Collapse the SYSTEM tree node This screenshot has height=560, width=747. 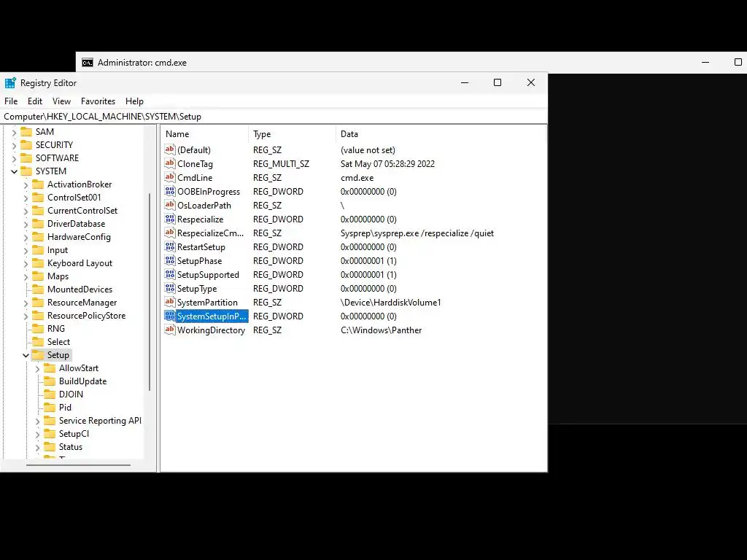(14, 171)
